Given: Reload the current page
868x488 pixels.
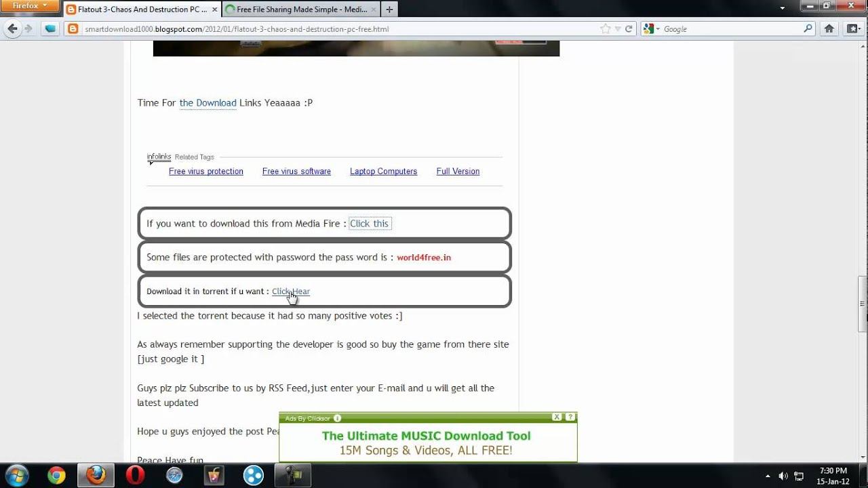Looking at the screenshot, I should coord(629,28).
